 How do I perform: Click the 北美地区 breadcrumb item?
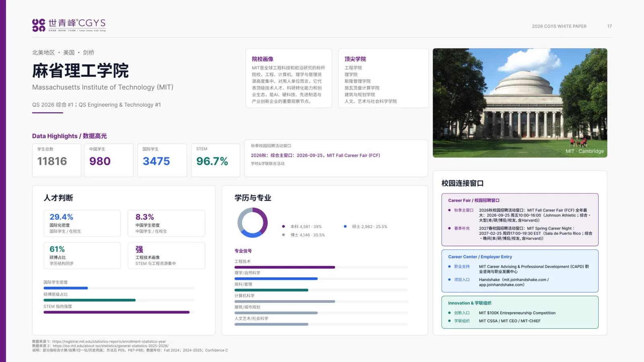click(43, 53)
